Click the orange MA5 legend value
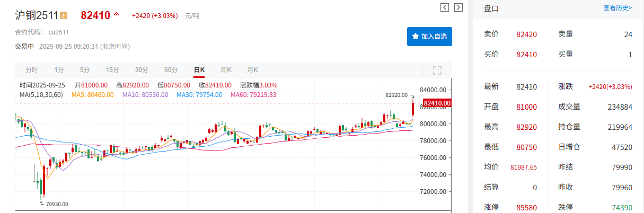This screenshot has height=213, width=644. coord(92,94)
